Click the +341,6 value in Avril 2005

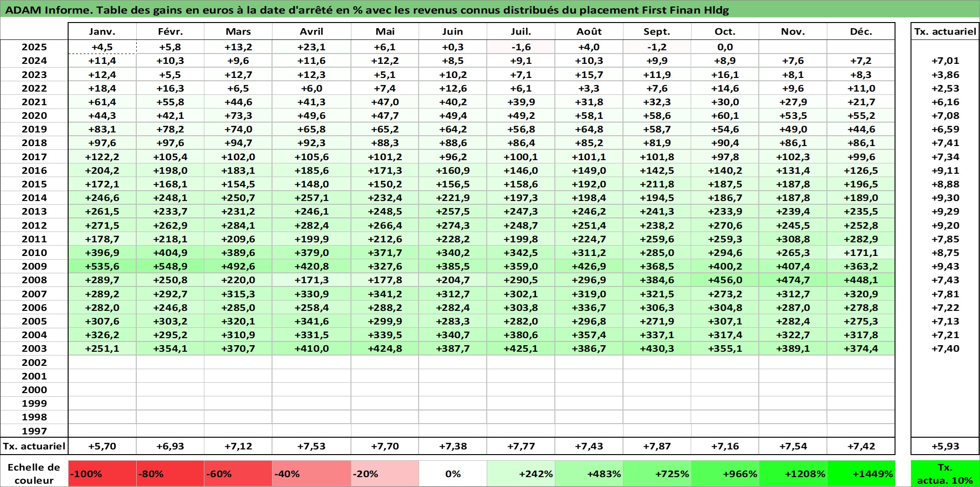tap(311, 321)
